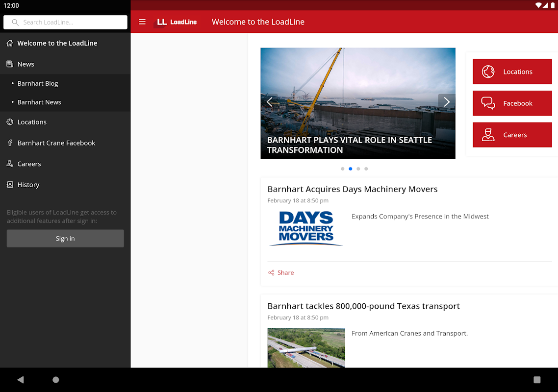Screen dimensions: 558x392
Task: Click the red Careers button
Action: (512, 135)
